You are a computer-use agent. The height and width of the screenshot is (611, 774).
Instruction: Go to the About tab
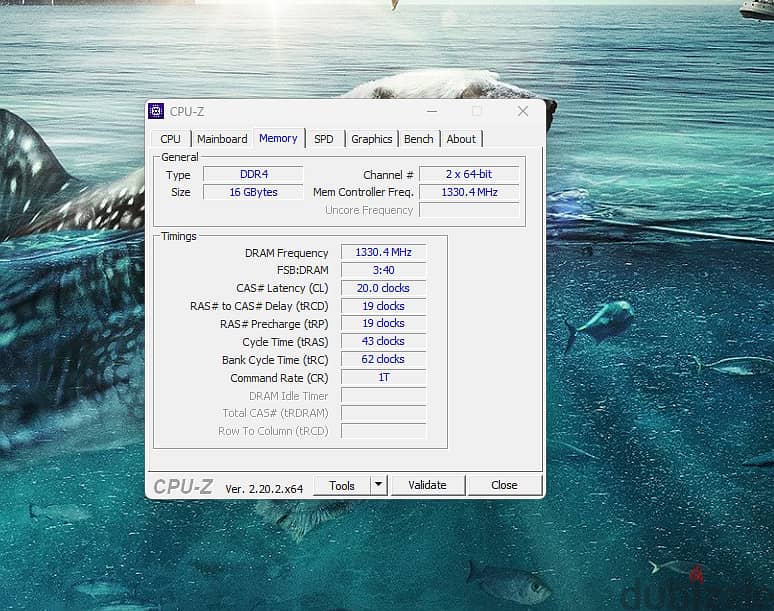tap(461, 139)
